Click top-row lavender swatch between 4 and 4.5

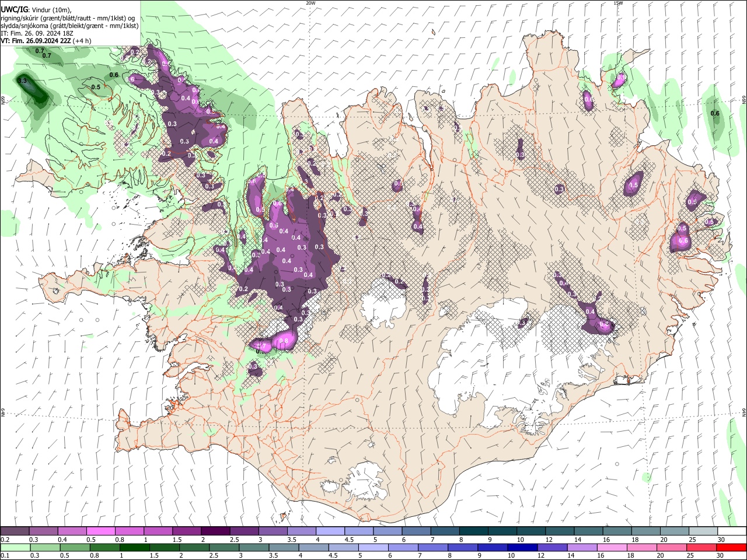click(x=330, y=531)
